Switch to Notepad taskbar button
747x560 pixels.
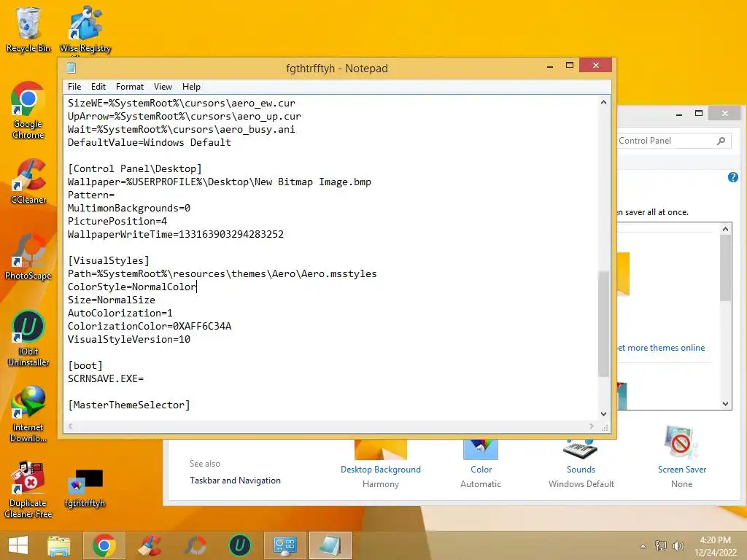pos(330,545)
